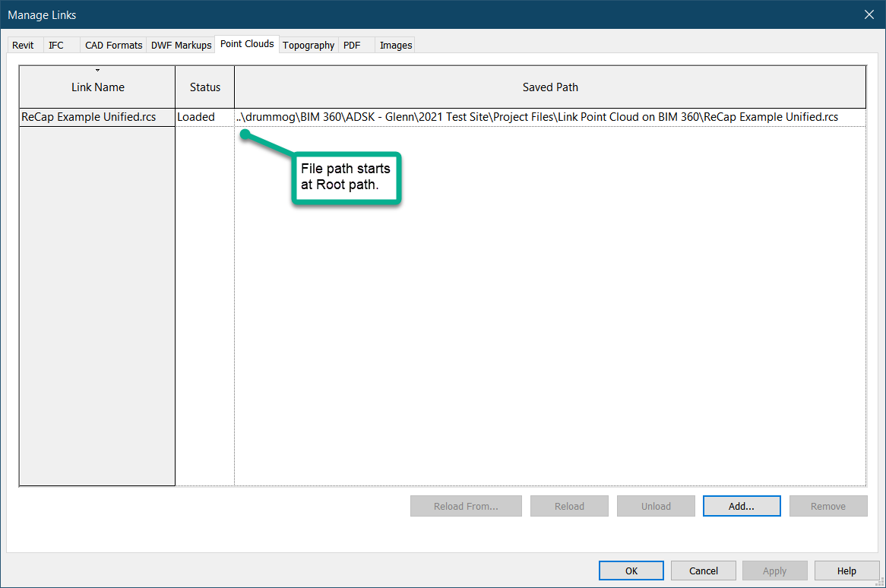
Task: Open the IFC tab
Action: (x=57, y=45)
